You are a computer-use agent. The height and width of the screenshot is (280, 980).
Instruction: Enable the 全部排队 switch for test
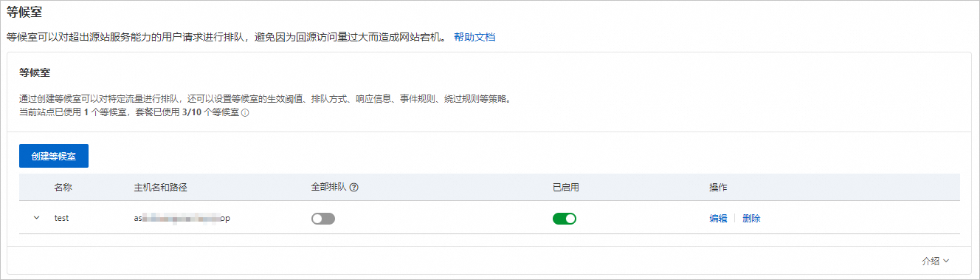pyautogui.click(x=323, y=219)
